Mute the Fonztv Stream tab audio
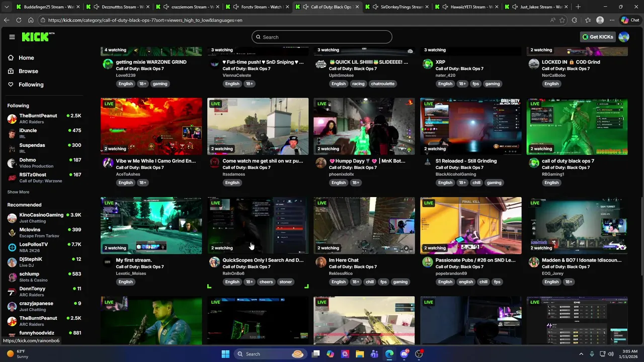The width and height of the screenshot is (644, 362). pyautogui.click(x=235, y=7)
